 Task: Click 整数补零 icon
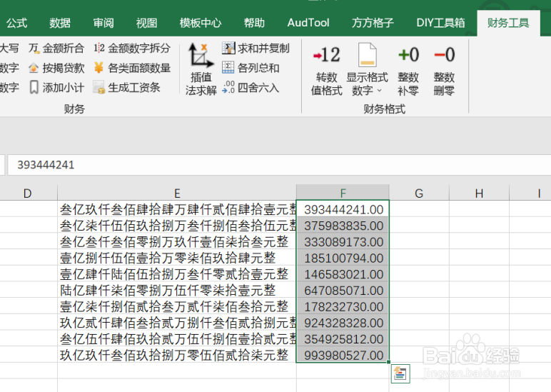point(408,55)
